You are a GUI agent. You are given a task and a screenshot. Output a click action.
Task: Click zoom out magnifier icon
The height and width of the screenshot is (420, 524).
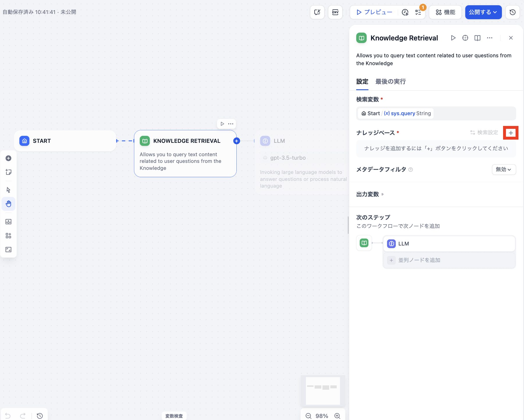(x=309, y=416)
